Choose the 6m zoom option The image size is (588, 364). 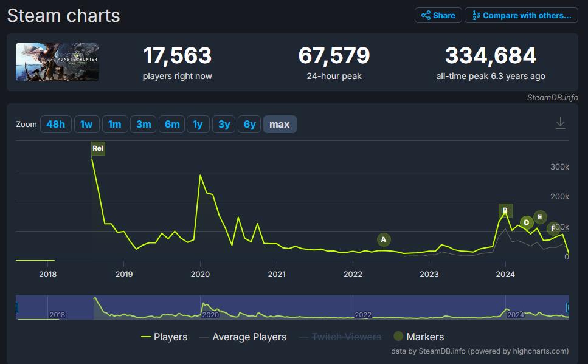pyautogui.click(x=172, y=125)
